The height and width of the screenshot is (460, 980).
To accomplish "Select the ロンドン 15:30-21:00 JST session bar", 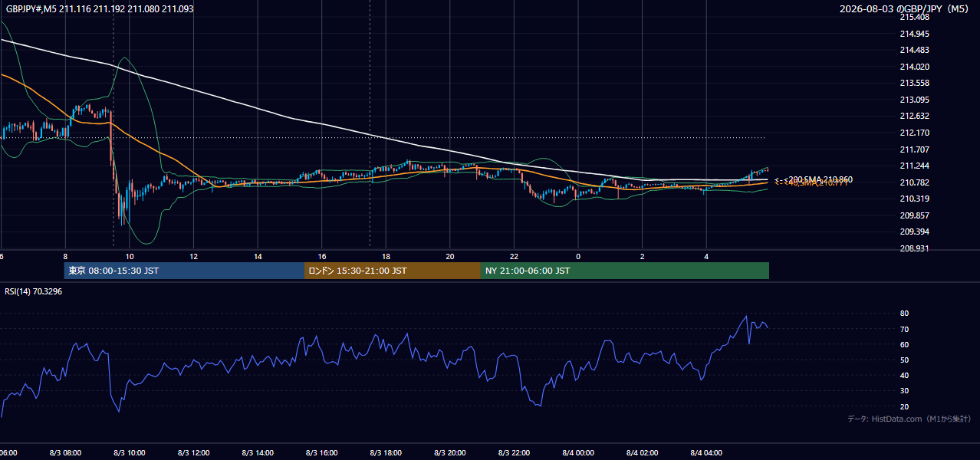I will [393, 271].
